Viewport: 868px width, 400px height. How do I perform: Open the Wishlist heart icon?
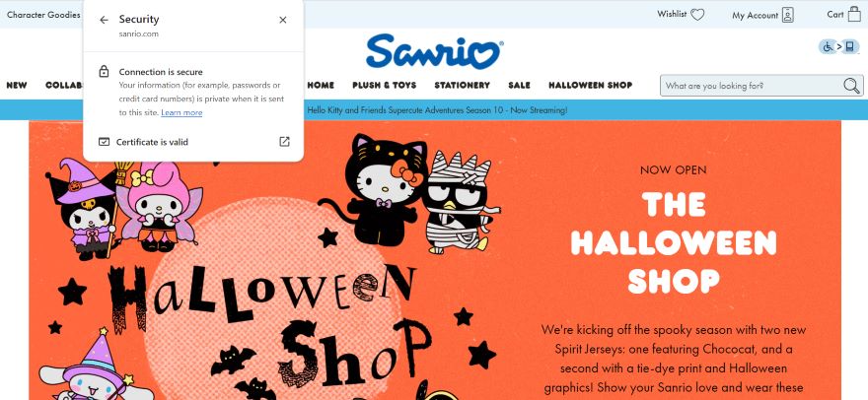point(697,15)
